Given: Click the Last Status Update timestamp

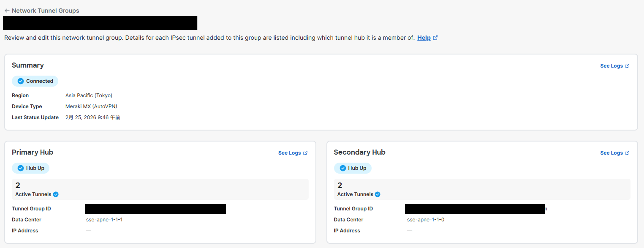Looking at the screenshot, I should pos(93,117).
